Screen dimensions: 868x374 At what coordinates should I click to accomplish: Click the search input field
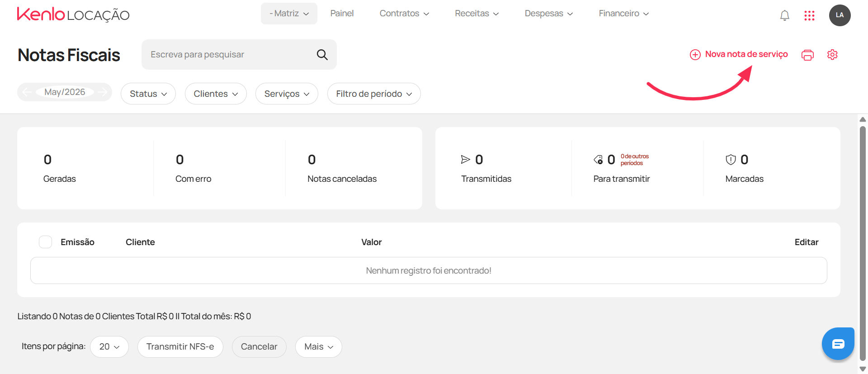(231, 55)
